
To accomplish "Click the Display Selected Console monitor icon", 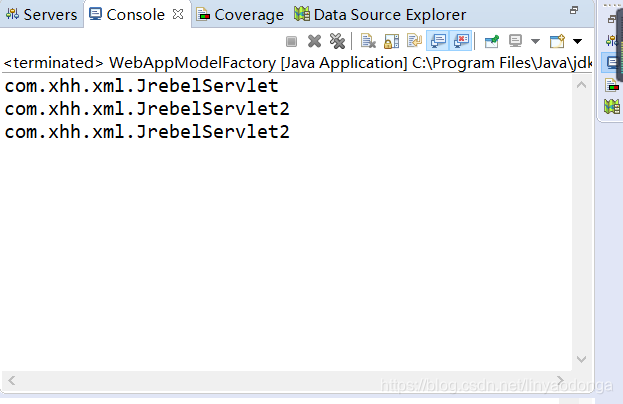I will click(x=515, y=41).
